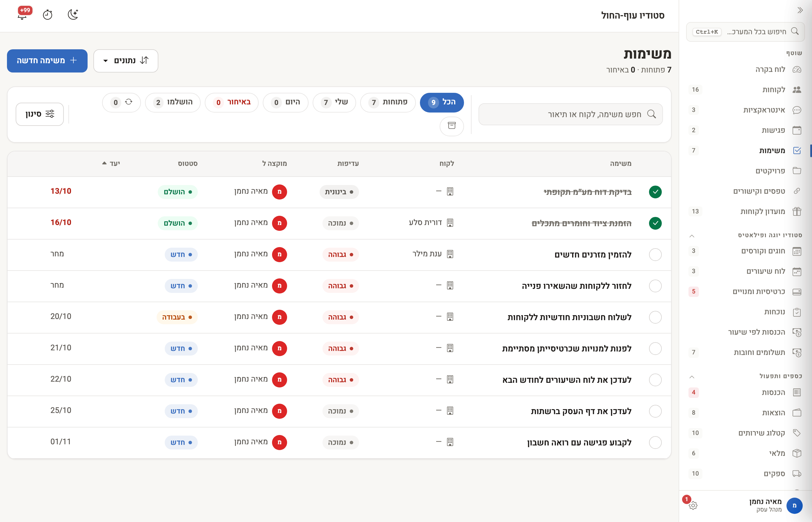Image resolution: width=812 pixels, height=522 pixels.
Task: Collapse כספים ותפעול sidebar section
Action: (x=692, y=377)
